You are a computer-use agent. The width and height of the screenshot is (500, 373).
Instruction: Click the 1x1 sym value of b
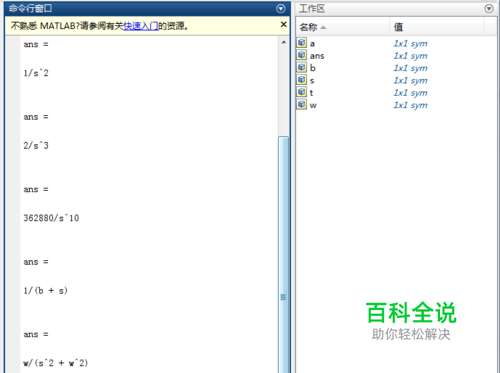pos(410,68)
